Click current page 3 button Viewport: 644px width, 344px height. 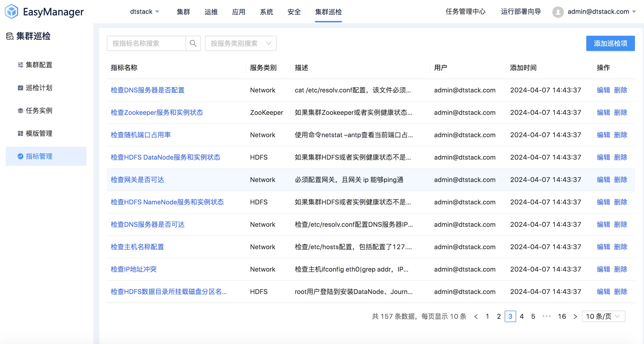click(510, 317)
